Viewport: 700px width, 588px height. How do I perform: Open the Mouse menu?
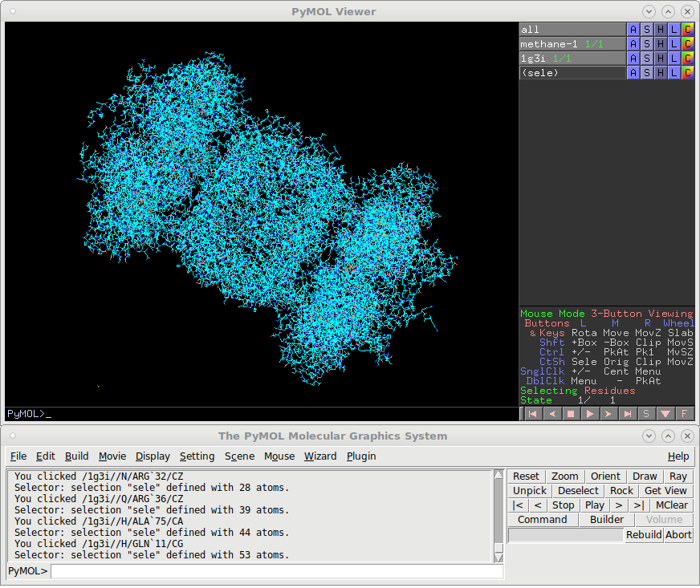(279, 456)
